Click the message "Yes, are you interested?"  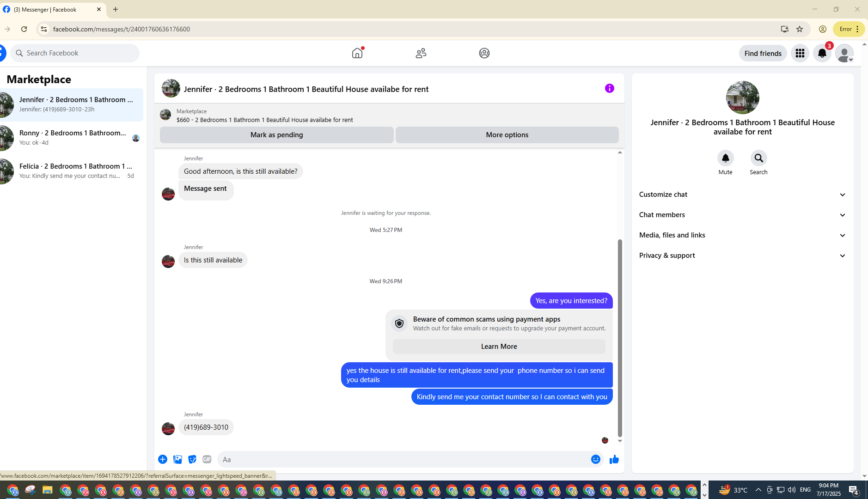click(x=571, y=301)
